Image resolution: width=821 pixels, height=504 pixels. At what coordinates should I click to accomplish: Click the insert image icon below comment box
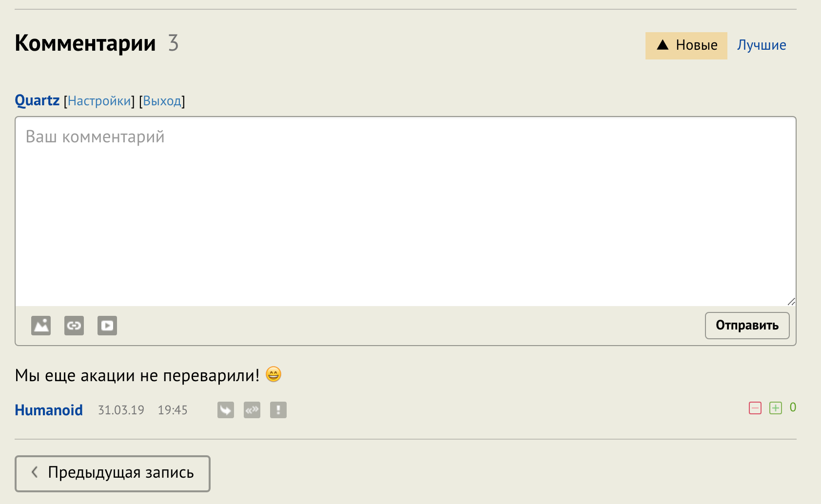pos(41,326)
